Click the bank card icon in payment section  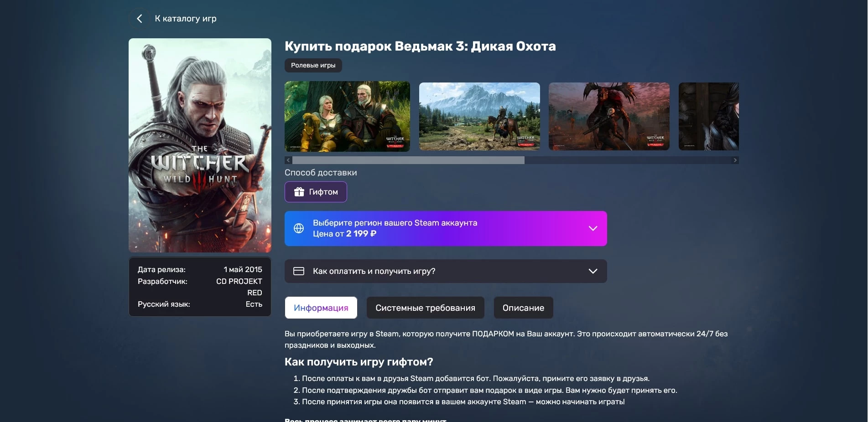coord(299,271)
